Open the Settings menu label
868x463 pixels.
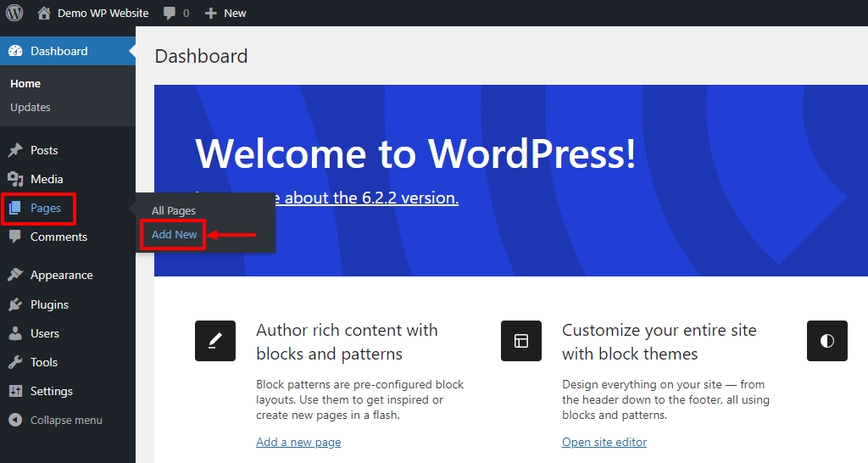click(x=52, y=391)
